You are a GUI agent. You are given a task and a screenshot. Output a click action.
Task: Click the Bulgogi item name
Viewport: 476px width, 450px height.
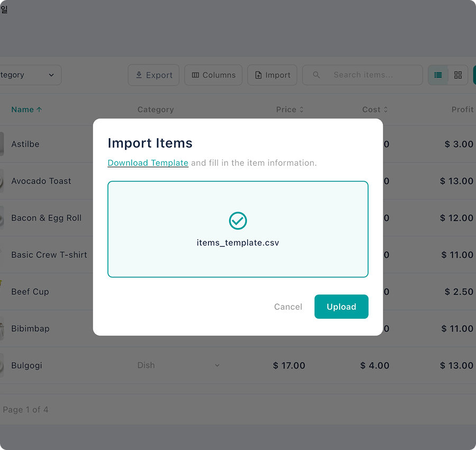[27, 365]
